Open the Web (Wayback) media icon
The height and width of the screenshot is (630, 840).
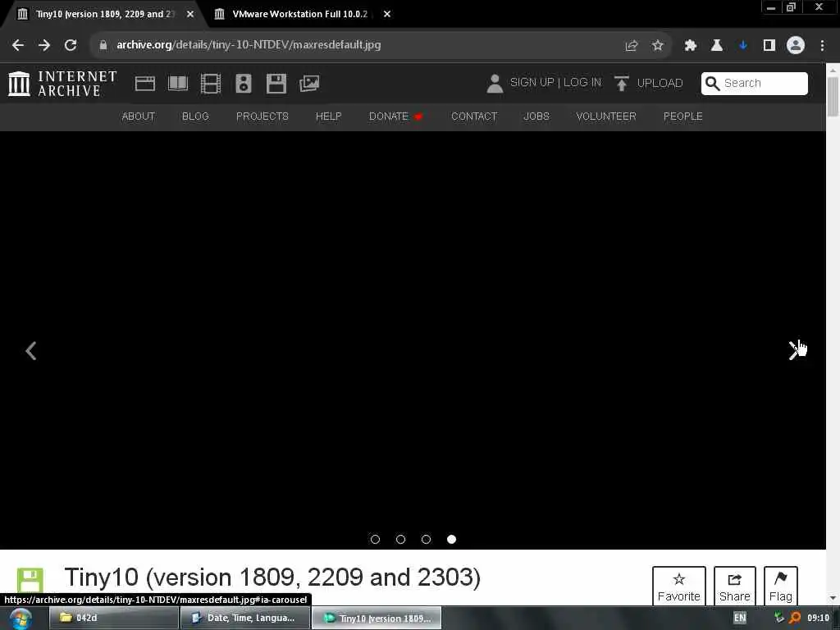coord(144,84)
